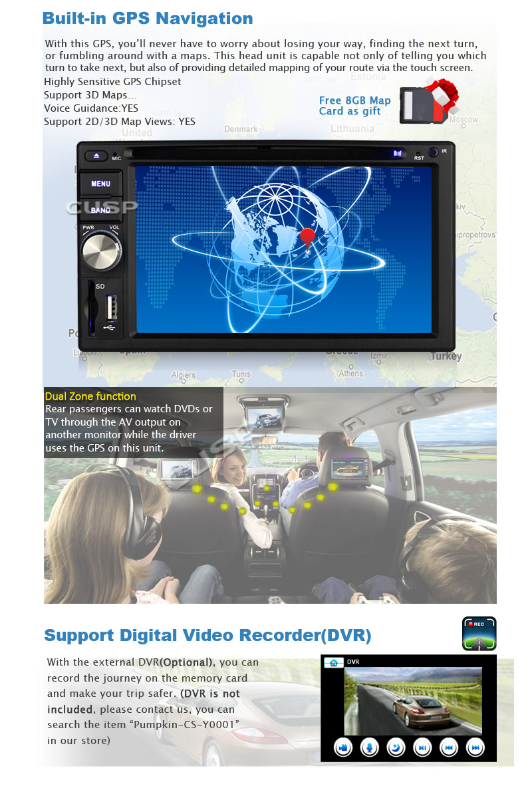Click the USB port on head unit
Screen dimensions: 532x788
pyautogui.click(x=111, y=309)
